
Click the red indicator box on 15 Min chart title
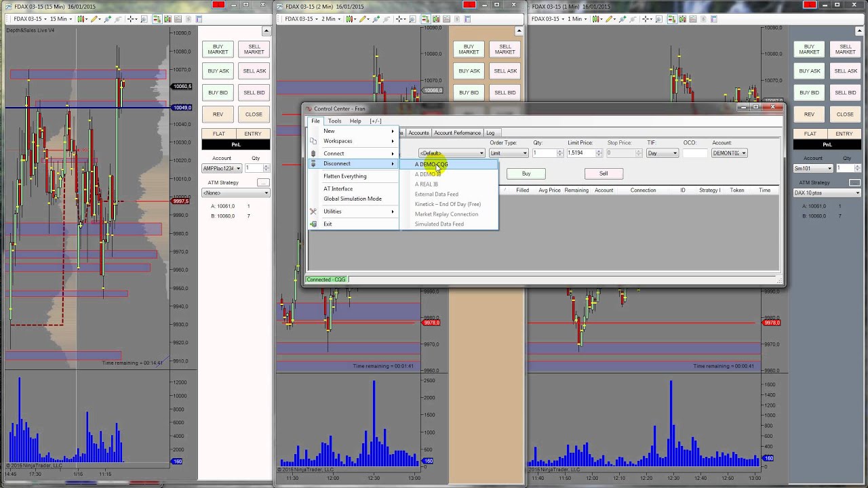pyautogui.click(x=218, y=5)
